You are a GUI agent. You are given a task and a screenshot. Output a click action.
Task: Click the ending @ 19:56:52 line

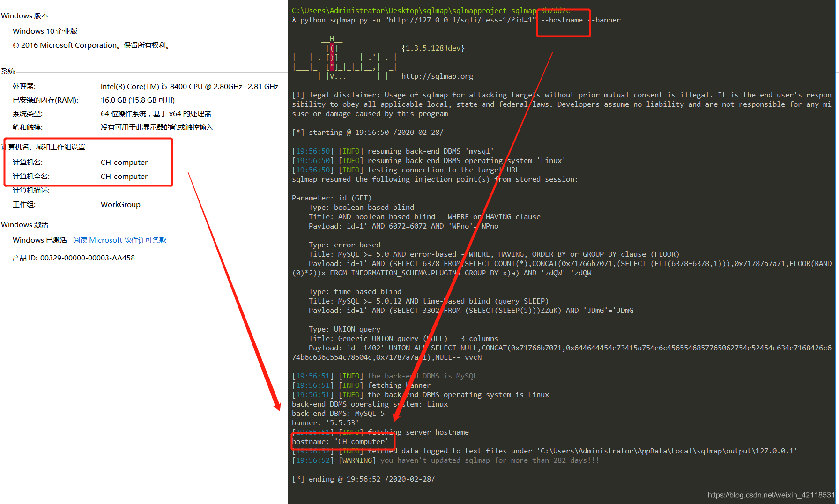pos(364,479)
